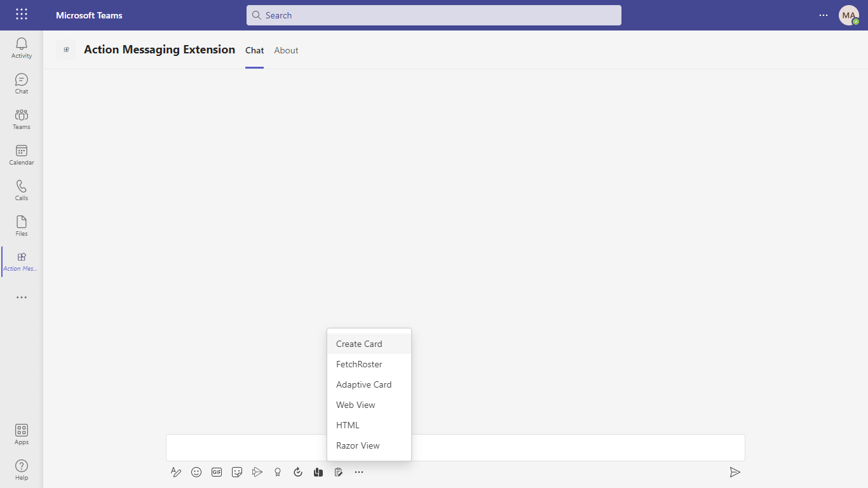Click the Approvals circular-arrow icon

(298, 472)
